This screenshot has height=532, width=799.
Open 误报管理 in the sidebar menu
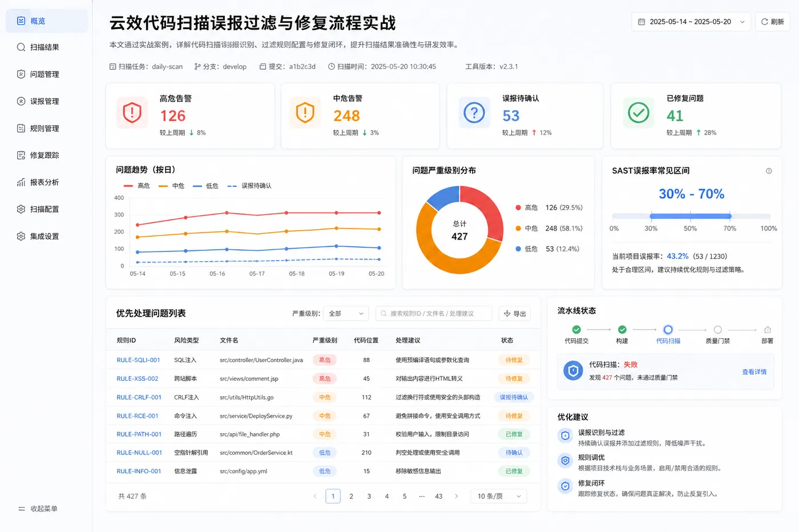click(x=47, y=101)
